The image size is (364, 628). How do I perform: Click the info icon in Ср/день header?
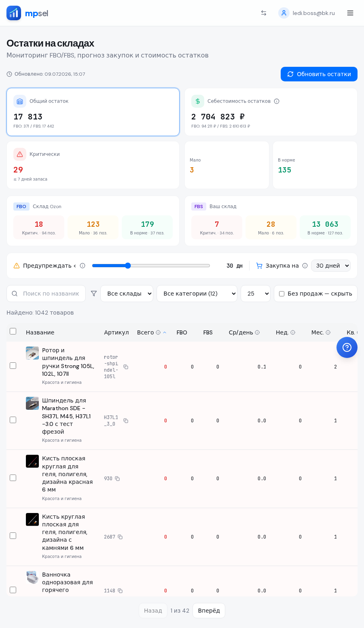pyautogui.click(x=257, y=332)
